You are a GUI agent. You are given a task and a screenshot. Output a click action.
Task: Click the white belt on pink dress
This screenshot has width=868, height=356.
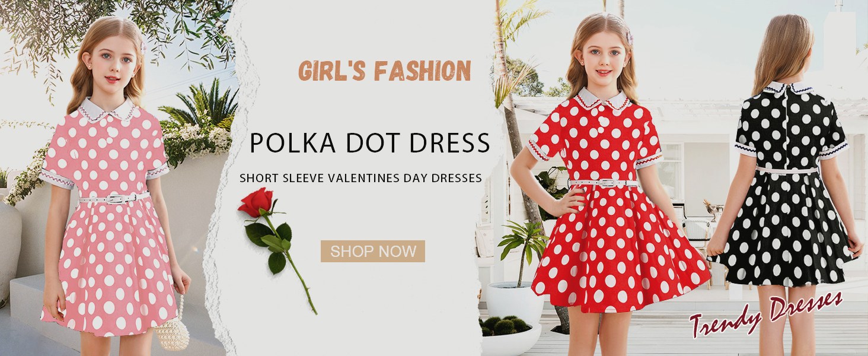click(x=114, y=198)
